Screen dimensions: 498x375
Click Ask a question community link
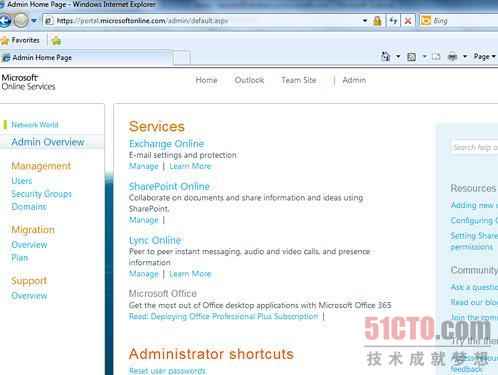474,287
